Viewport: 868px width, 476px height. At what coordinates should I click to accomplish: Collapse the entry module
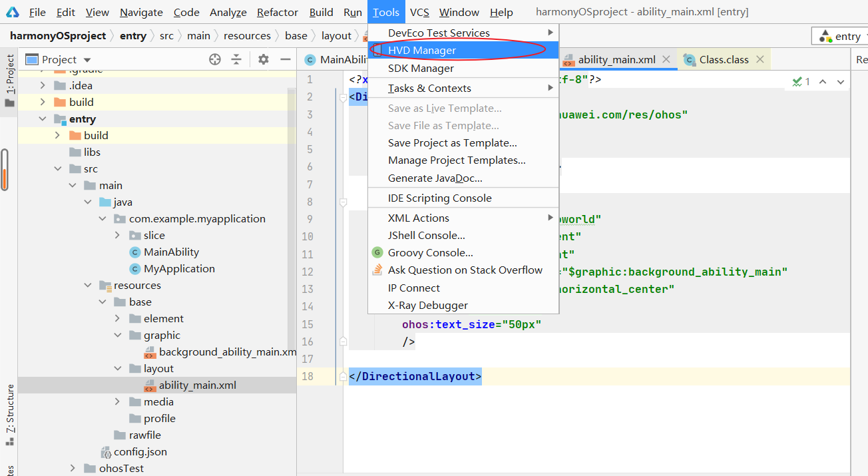point(43,119)
